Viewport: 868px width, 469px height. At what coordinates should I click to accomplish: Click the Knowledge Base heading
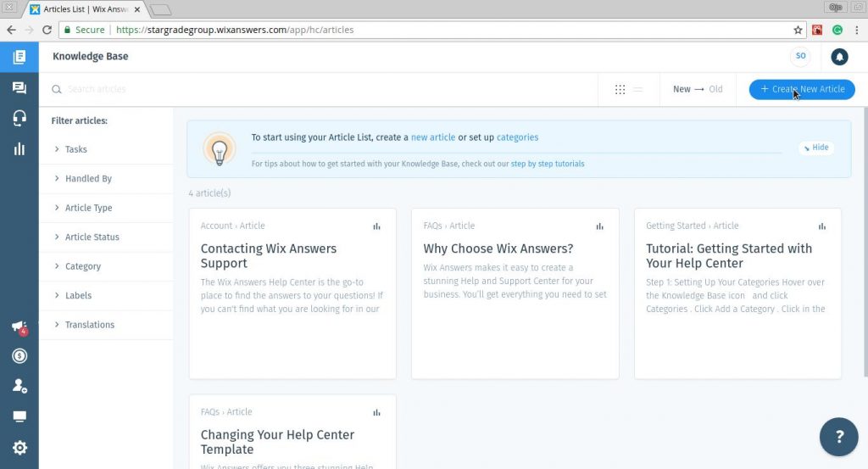pyautogui.click(x=90, y=57)
